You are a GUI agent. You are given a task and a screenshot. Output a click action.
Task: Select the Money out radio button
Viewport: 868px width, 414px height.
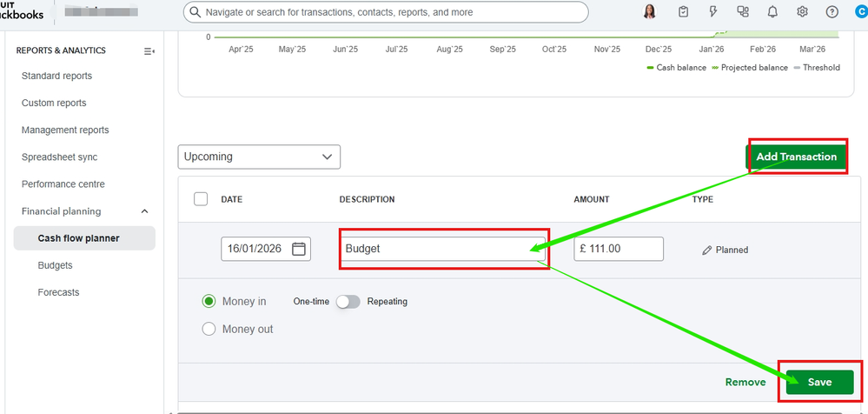[209, 330]
